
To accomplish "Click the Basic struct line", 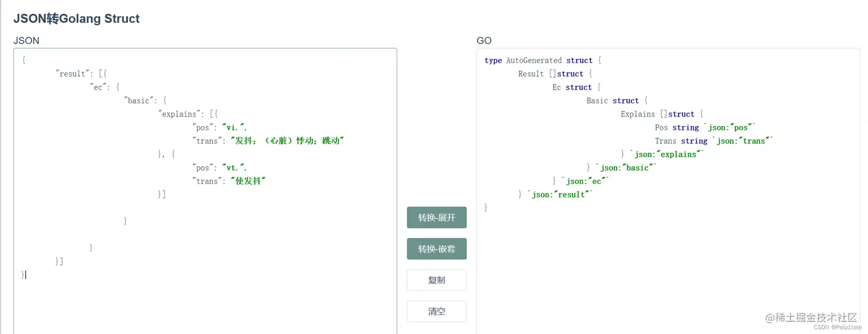I will click(617, 100).
